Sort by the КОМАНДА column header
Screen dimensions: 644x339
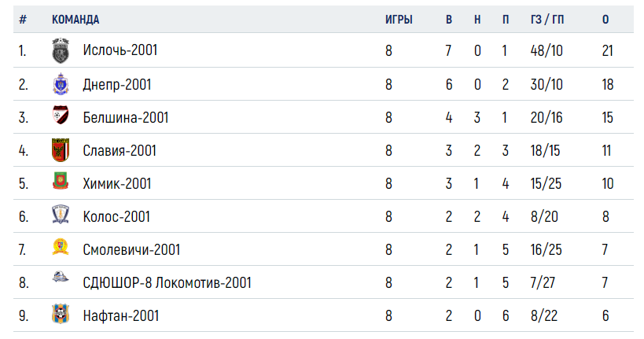(75, 20)
